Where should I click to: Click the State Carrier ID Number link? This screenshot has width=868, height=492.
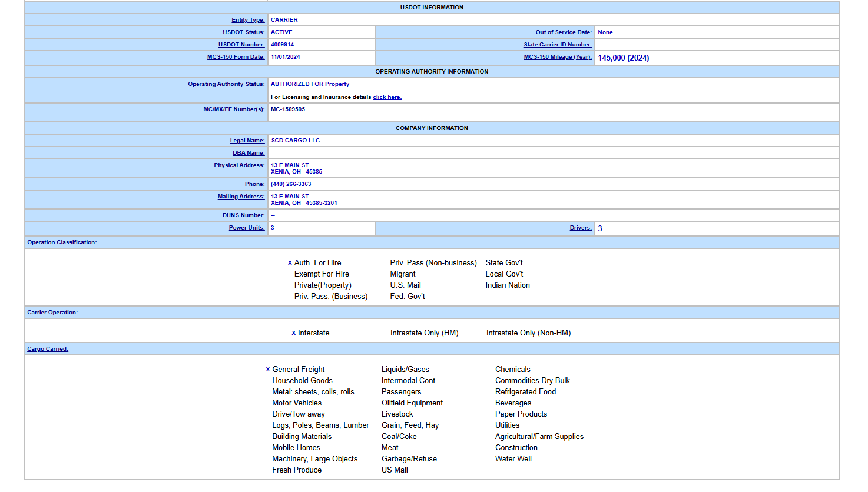[557, 45]
